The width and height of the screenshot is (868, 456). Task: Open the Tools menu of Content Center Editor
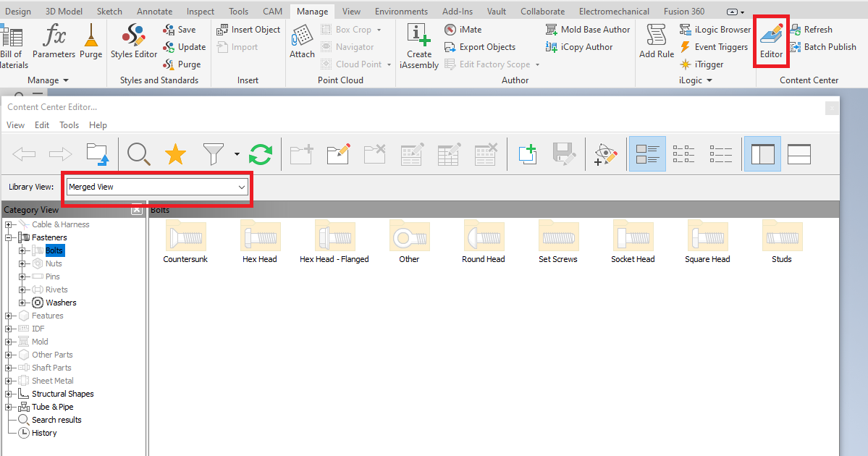point(69,124)
